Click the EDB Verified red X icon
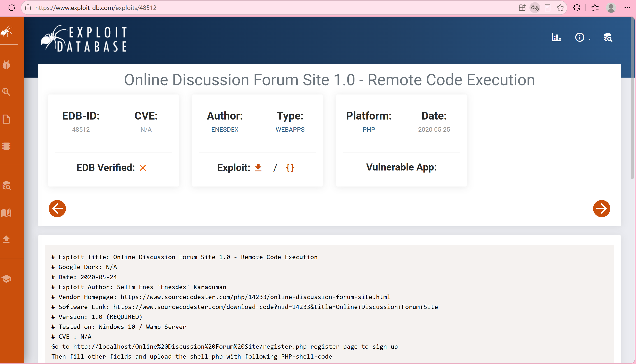Screen dimensions: 636x364 pyautogui.click(x=143, y=168)
